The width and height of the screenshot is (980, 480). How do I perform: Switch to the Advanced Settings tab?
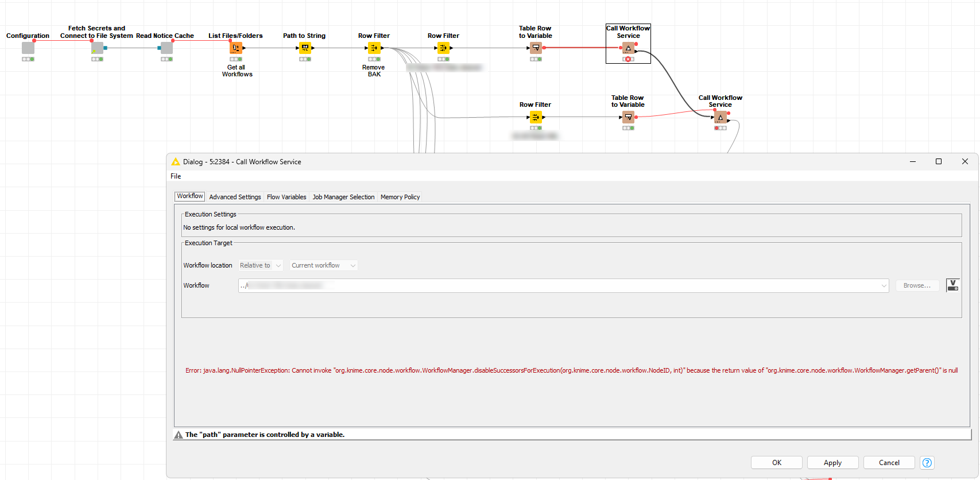click(235, 197)
